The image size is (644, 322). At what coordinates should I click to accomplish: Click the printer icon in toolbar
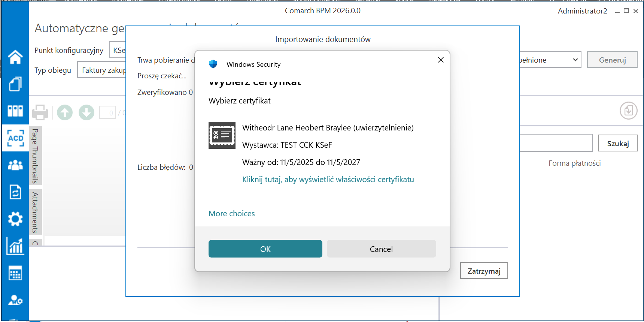(x=40, y=112)
